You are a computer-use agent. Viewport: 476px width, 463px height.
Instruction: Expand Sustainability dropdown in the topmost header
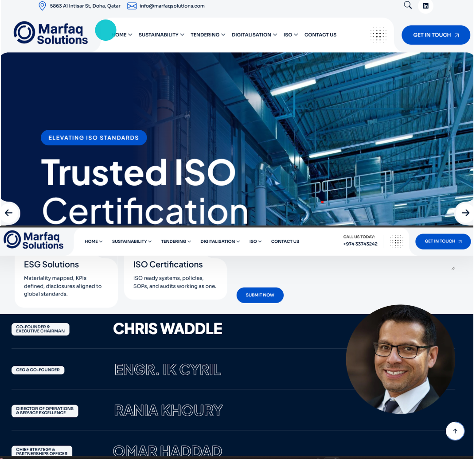(x=161, y=35)
